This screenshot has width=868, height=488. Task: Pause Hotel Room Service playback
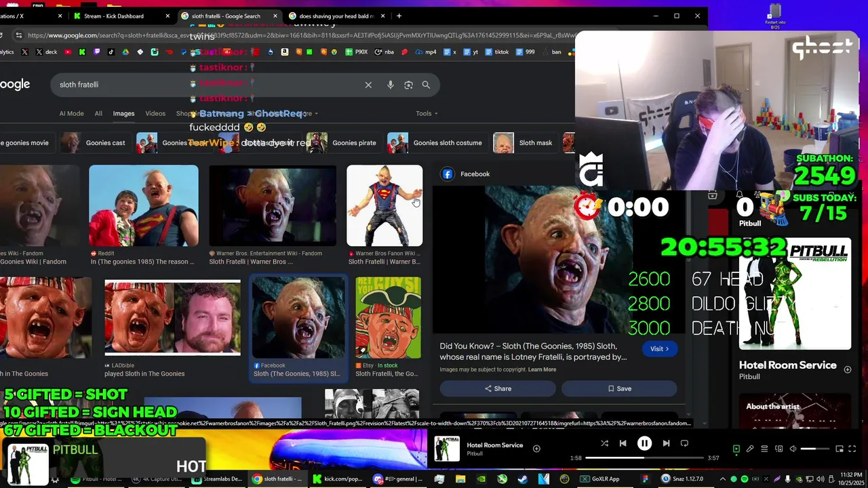[x=644, y=443]
